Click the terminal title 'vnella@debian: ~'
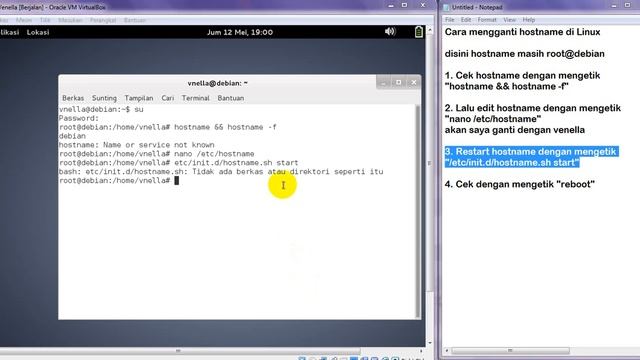This screenshot has width=640, height=360. 218,83
